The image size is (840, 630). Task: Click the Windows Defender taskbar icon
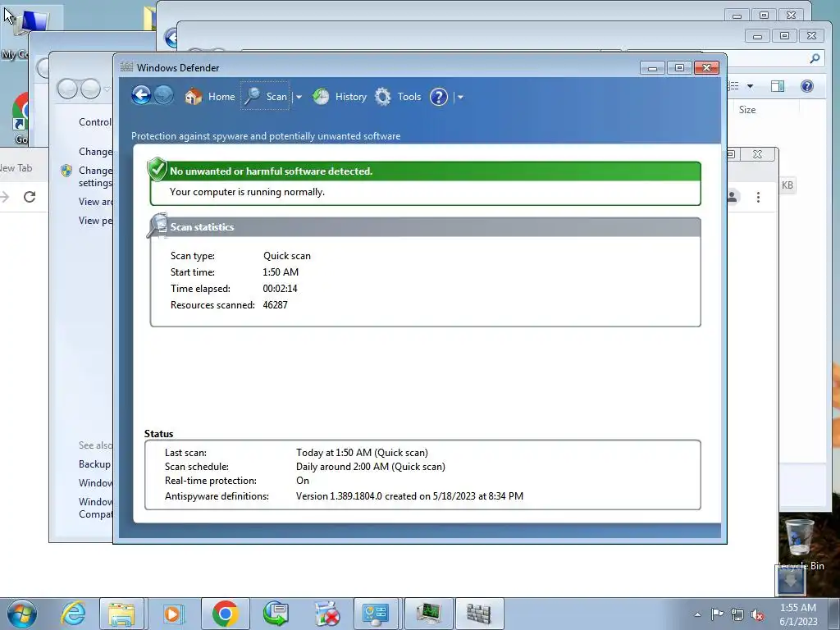[479, 614]
